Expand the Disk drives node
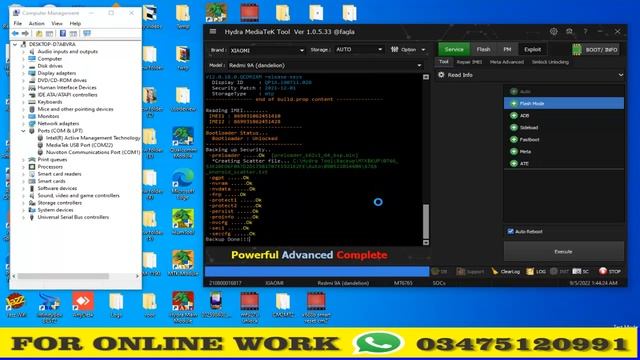 [x=24, y=66]
